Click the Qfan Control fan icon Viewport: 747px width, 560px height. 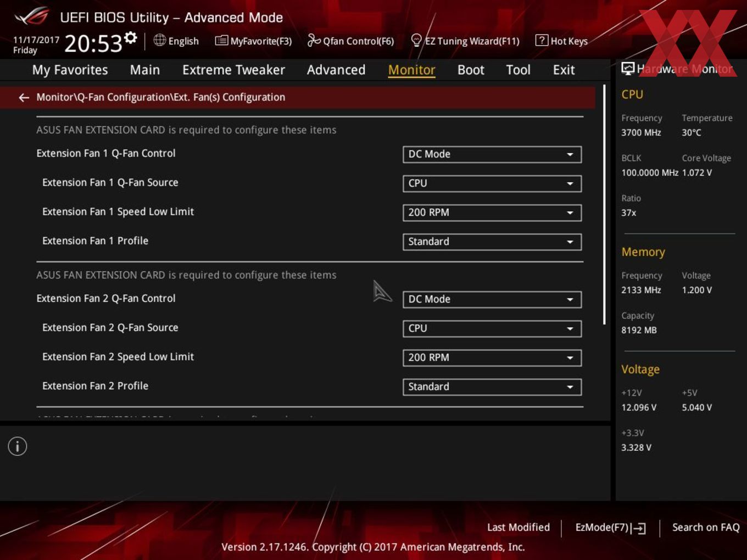[314, 40]
